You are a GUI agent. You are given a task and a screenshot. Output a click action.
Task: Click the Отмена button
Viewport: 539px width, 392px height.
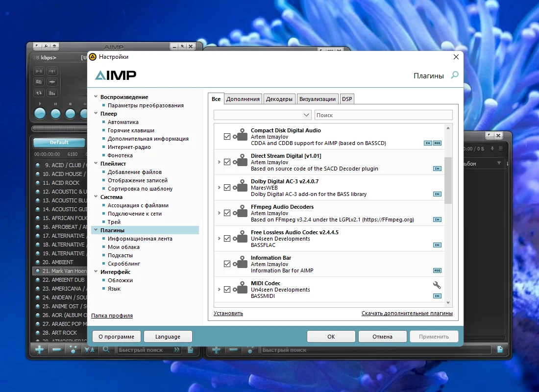coord(382,336)
